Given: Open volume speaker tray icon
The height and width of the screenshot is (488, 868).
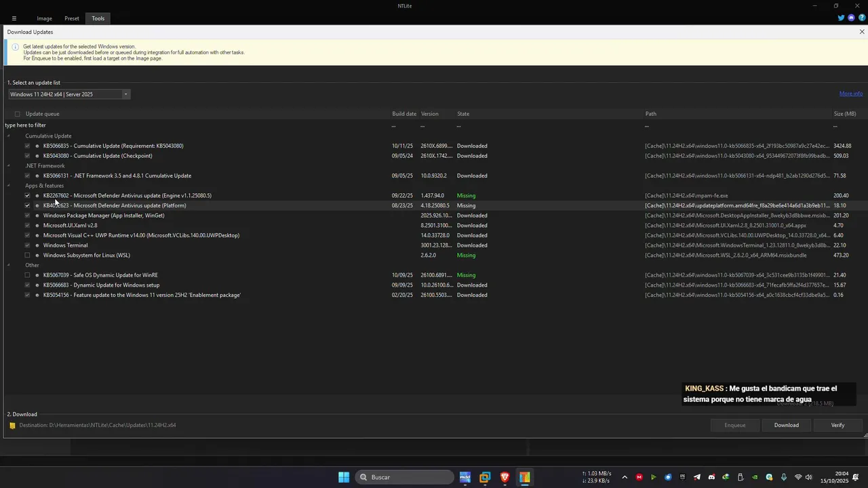Looking at the screenshot, I should (x=808, y=477).
